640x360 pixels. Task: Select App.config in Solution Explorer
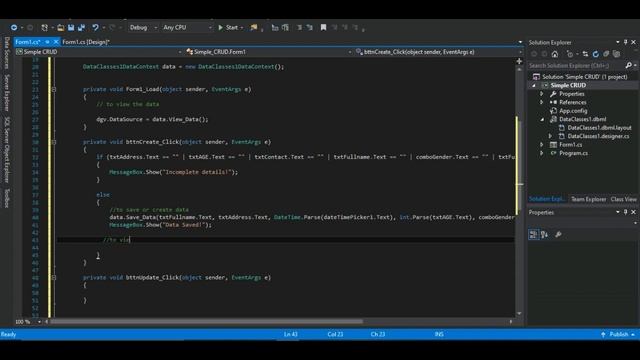coord(573,111)
